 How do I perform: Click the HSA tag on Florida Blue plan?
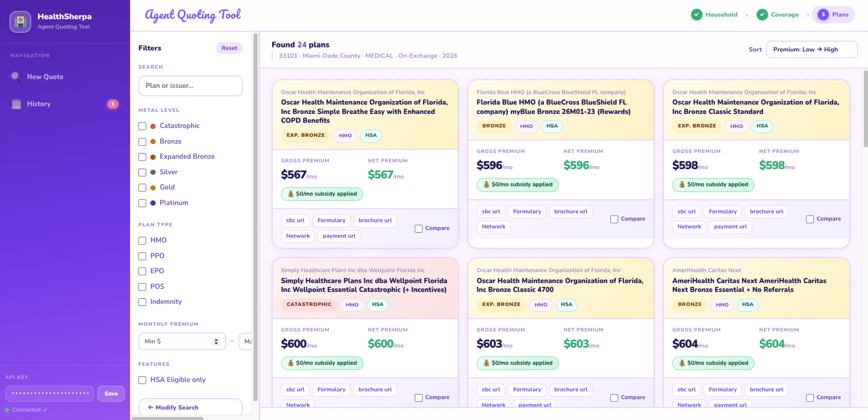pos(552,126)
